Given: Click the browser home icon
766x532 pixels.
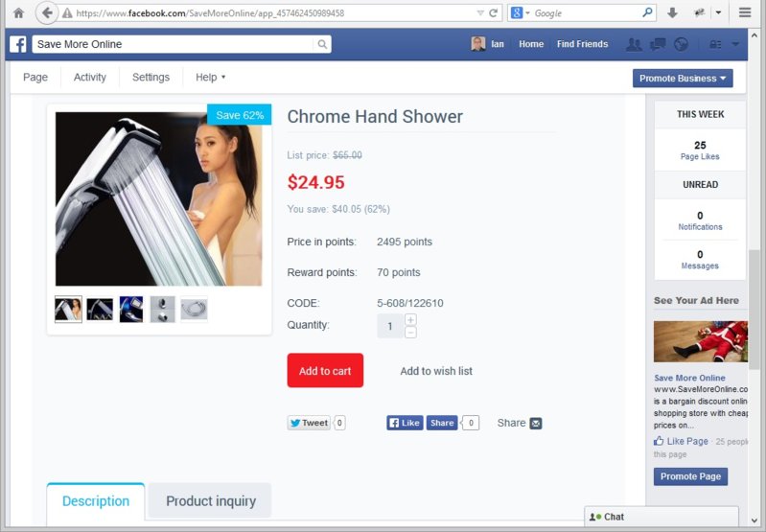Looking at the screenshot, I should point(18,13).
